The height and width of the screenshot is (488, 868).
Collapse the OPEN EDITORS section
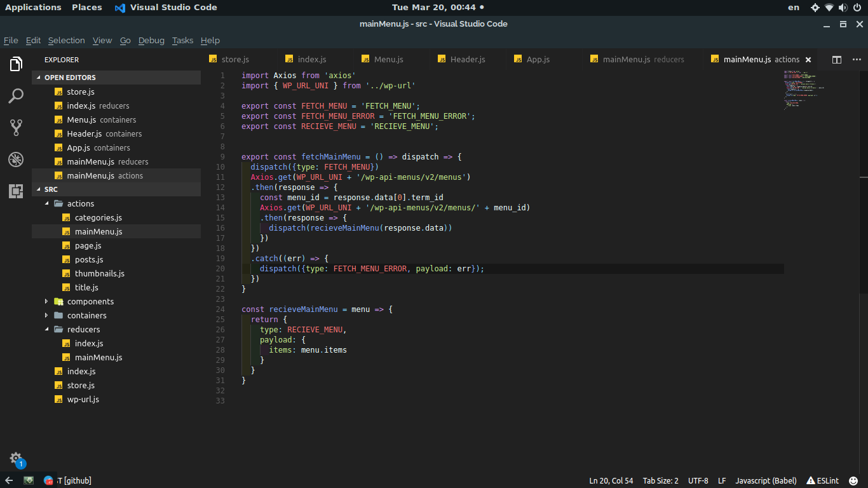(116, 78)
